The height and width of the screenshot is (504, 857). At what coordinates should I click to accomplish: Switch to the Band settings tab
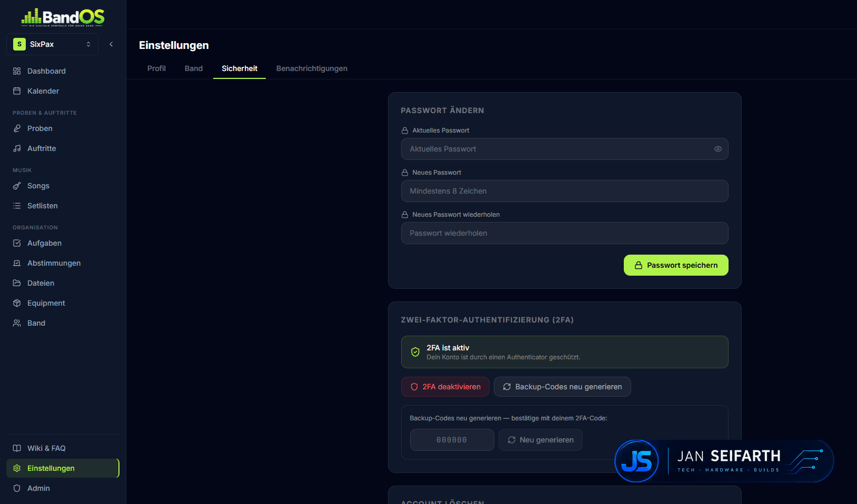pos(194,68)
